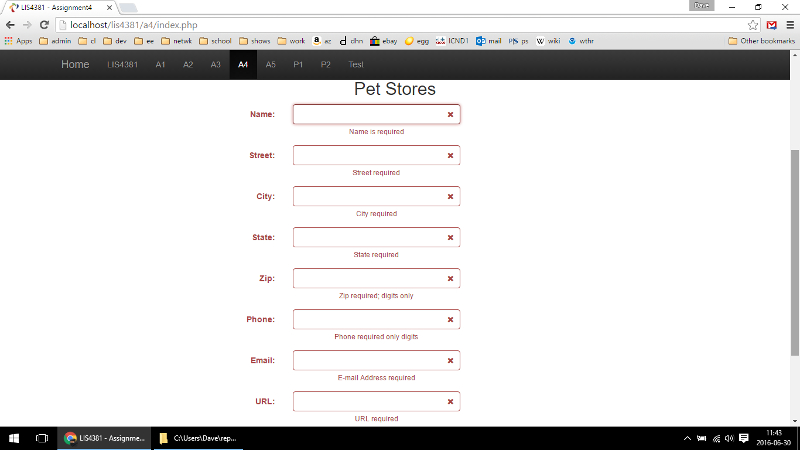
Task: Bookmark this page with the star icon
Action: 753,25
